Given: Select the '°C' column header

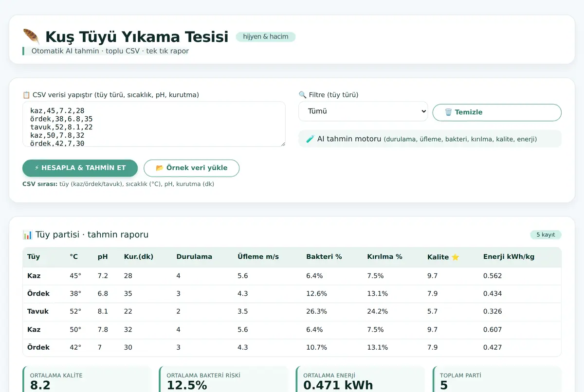Looking at the screenshot, I should pyautogui.click(x=74, y=257).
